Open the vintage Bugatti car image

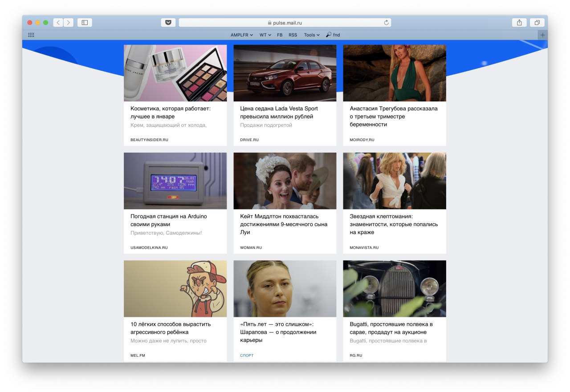click(395, 288)
